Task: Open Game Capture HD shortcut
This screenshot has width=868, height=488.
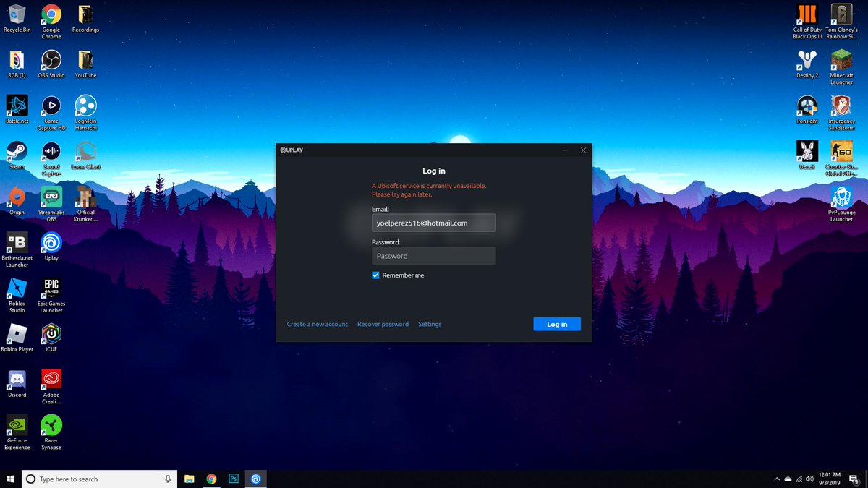Action: pos(51,113)
